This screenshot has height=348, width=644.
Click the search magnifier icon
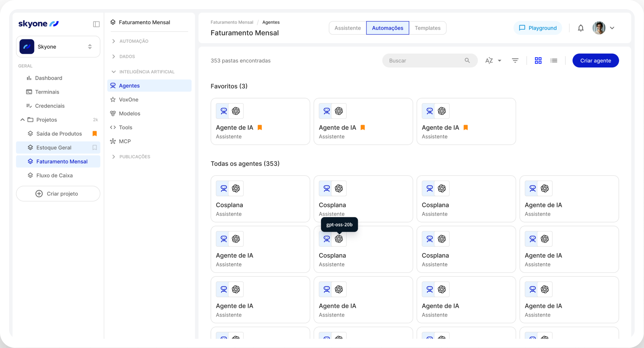[x=467, y=61]
